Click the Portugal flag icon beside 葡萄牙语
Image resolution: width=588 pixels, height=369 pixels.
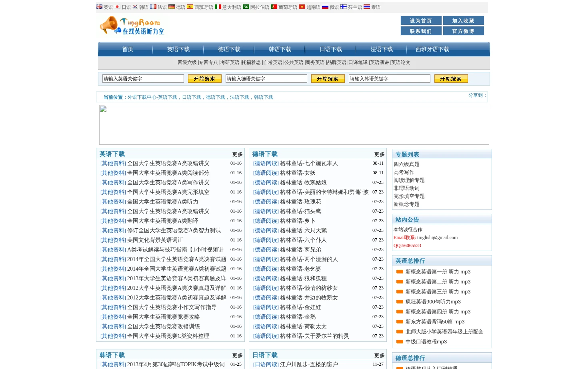[x=274, y=7]
